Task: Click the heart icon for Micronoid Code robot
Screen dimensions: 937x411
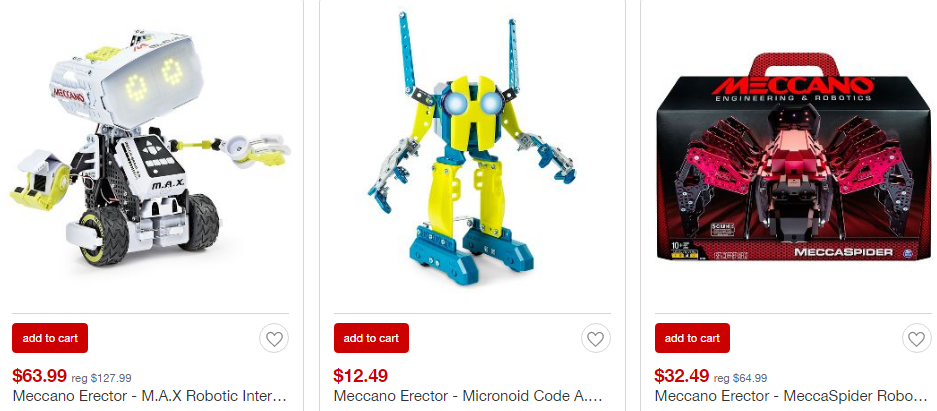Action: pos(595,339)
